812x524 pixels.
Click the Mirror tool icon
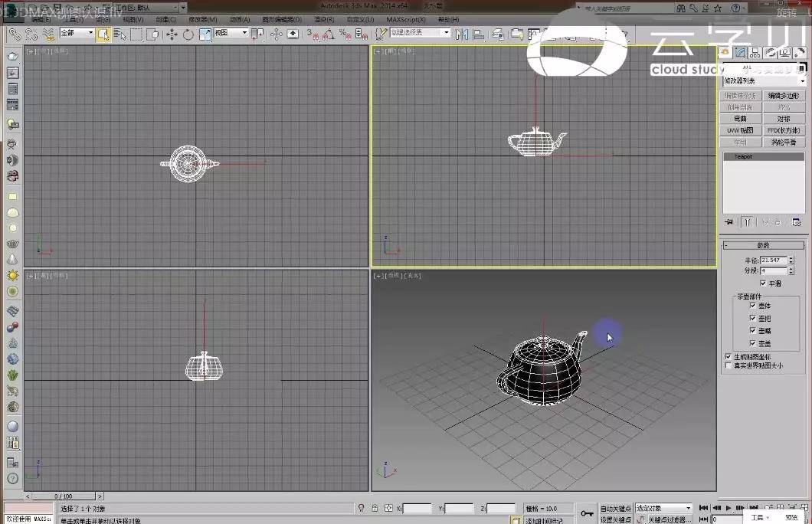pyautogui.click(x=461, y=34)
